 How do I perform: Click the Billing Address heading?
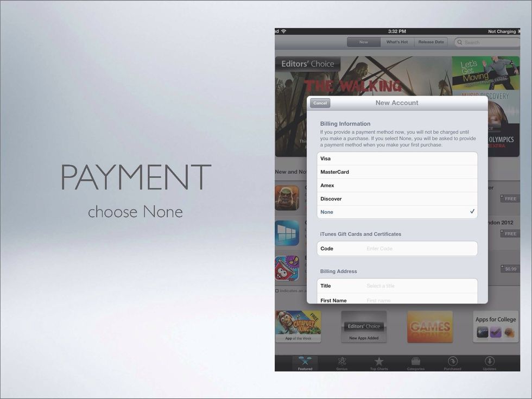pos(338,271)
